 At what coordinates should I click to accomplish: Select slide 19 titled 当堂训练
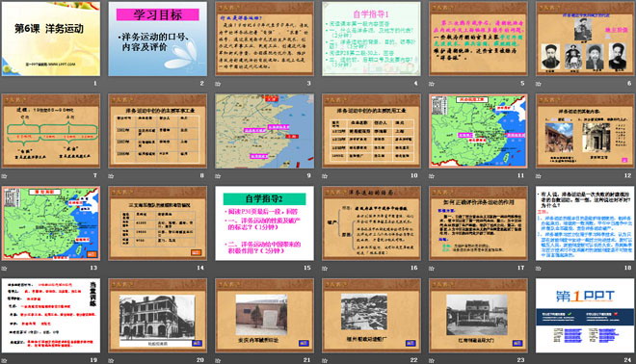tap(51, 315)
